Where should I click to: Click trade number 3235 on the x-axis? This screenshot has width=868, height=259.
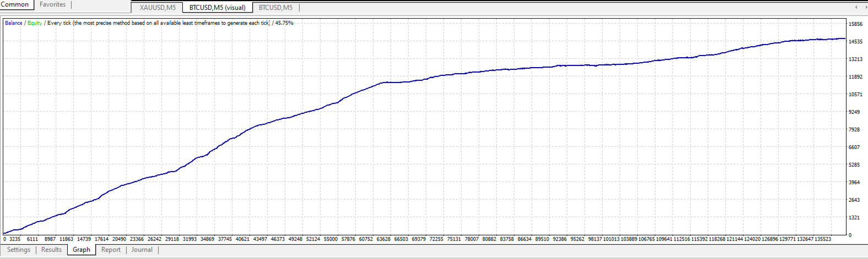click(x=15, y=239)
